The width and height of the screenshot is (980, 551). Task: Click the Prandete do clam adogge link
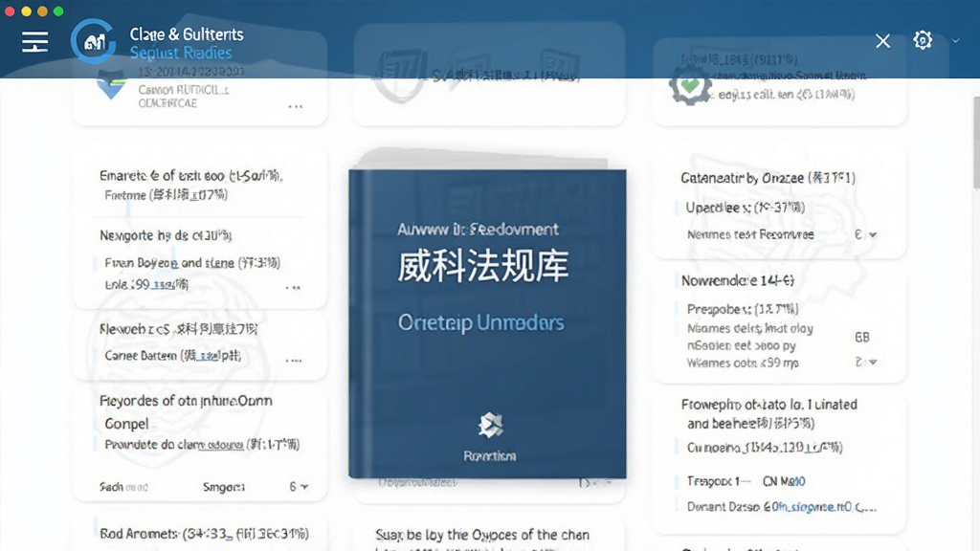point(202,444)
